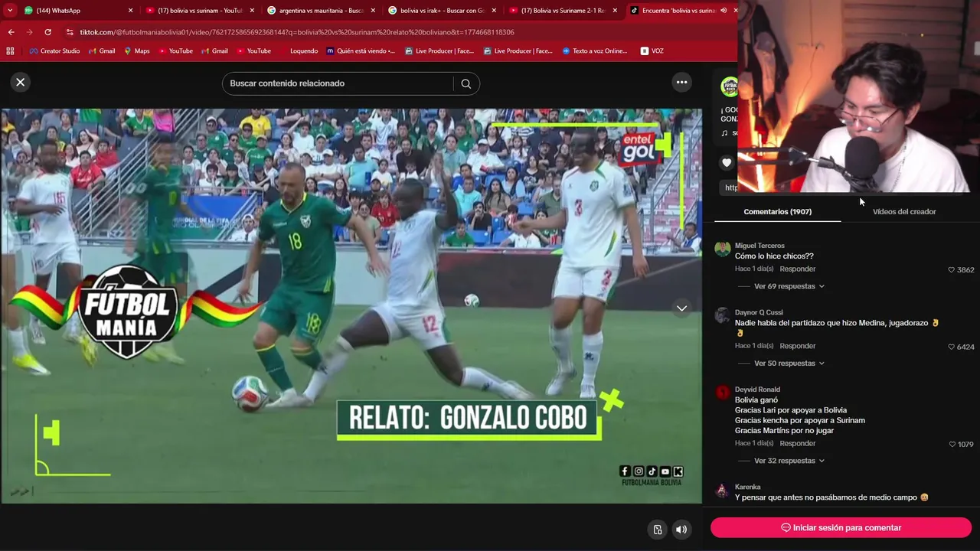Close the TikTok video viewer with X
980x551 pixels.
click(x=21, y=82)
